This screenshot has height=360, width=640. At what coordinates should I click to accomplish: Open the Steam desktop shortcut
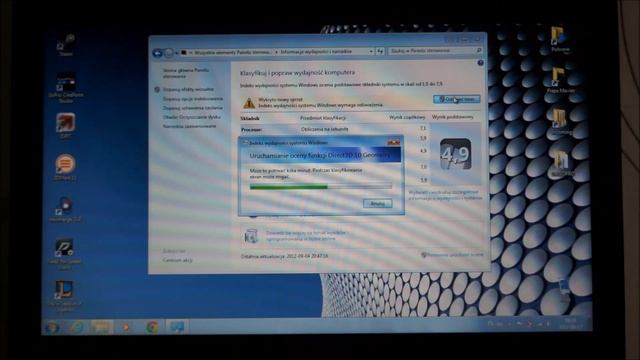click(66, 45)
